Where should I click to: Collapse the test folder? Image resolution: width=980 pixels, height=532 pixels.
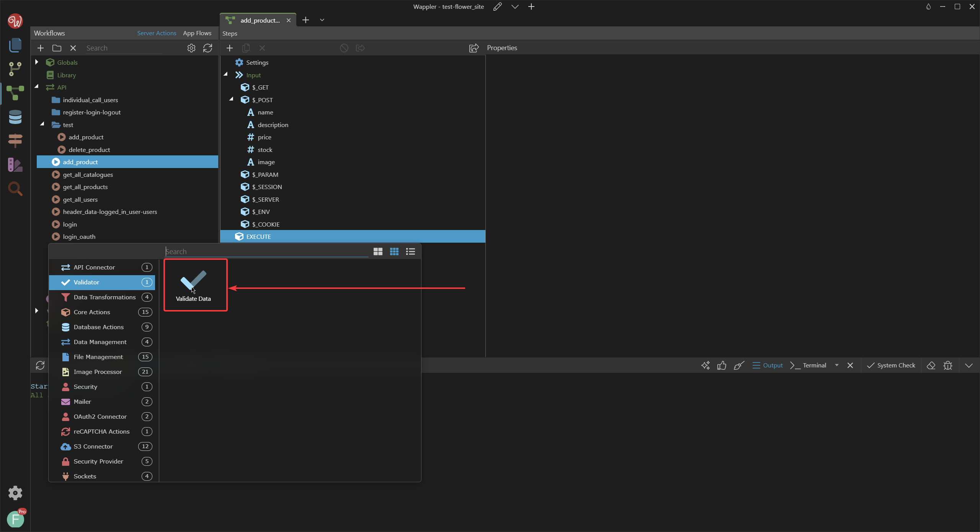(x=42, y=124)
